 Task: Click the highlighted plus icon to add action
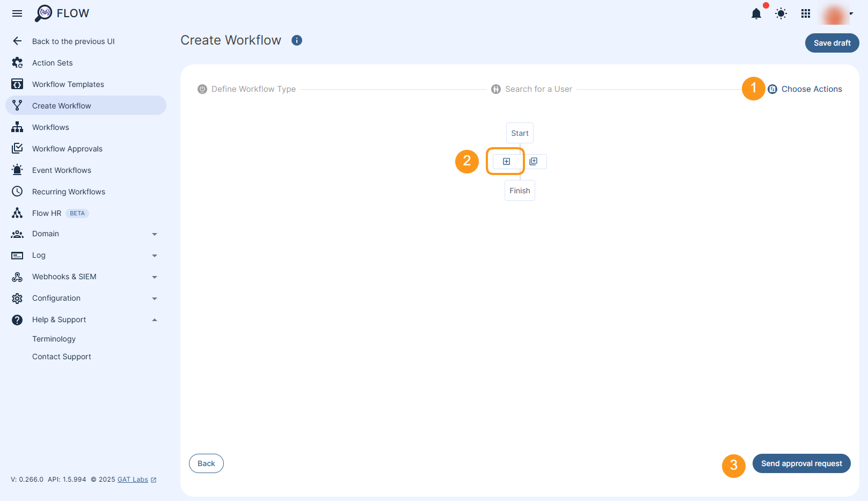(x=505, y=161)
